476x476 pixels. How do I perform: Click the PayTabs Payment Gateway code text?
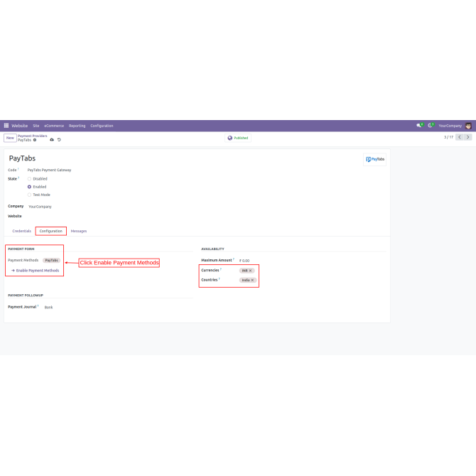point(49,170)
